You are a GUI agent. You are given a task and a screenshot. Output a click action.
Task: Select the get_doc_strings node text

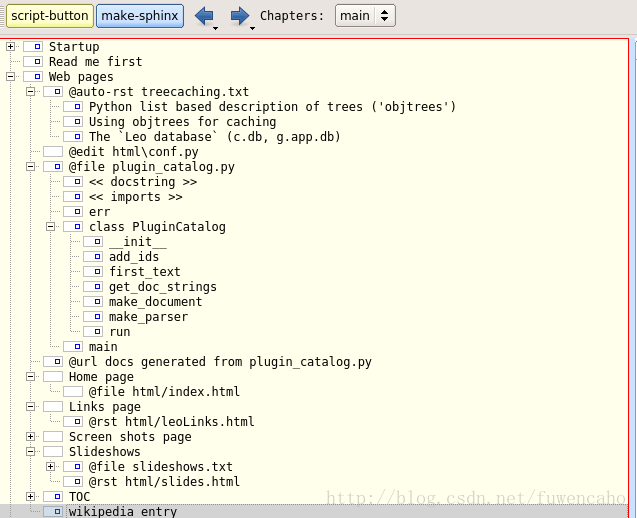(163, 286)
